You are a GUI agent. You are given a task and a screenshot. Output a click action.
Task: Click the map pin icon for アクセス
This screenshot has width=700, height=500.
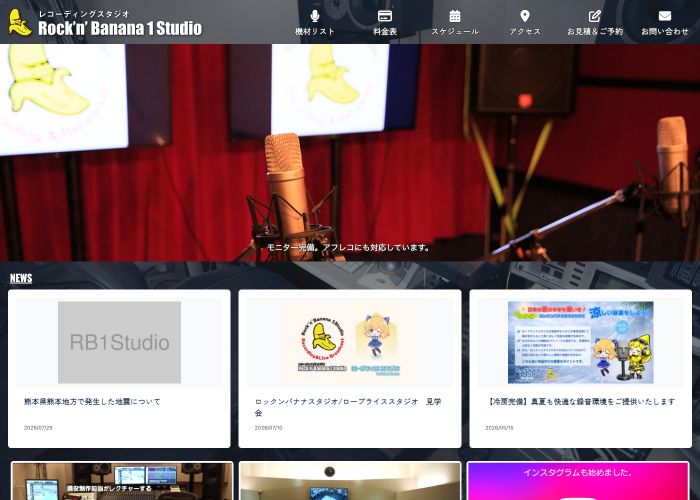tap(525, 16)
